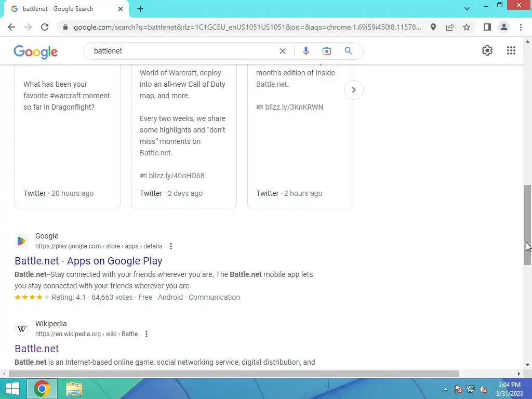Search by image with camera icon
Viewport: 532px width, 399px height.
pyautogui.click(x=326, y=51)
